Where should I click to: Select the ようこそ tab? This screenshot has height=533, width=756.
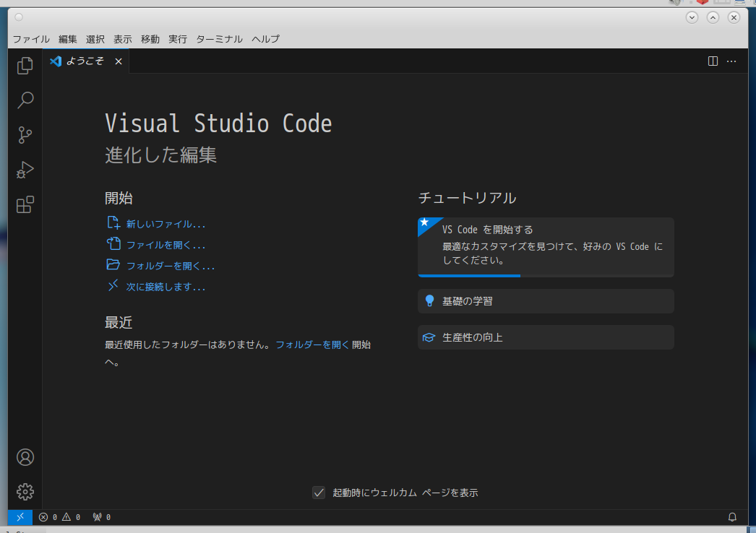tap(86, 61)
